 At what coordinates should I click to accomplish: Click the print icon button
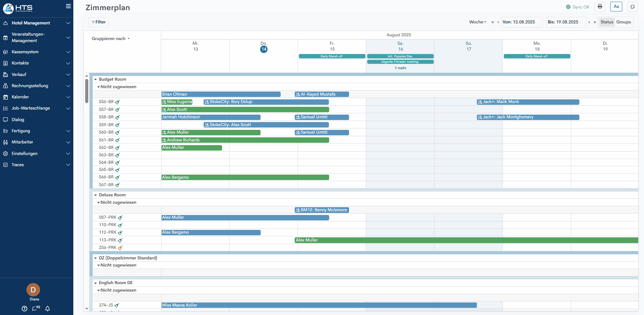point(600,7)
